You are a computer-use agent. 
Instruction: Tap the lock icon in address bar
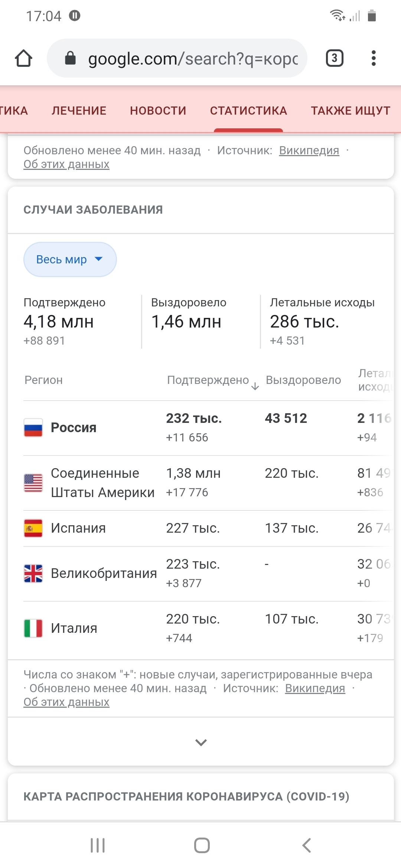click(x=70, y=59)
